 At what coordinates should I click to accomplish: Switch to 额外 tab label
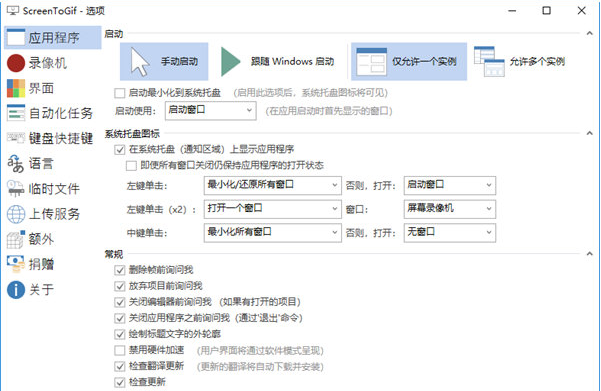(x=41, y=239)
